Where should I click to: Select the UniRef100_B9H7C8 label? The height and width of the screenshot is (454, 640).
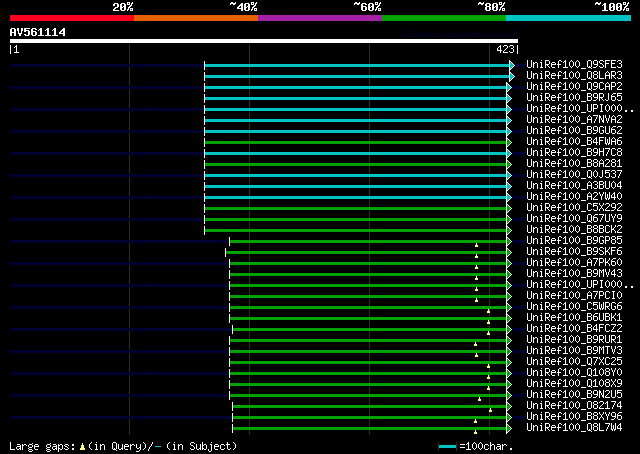574,153
